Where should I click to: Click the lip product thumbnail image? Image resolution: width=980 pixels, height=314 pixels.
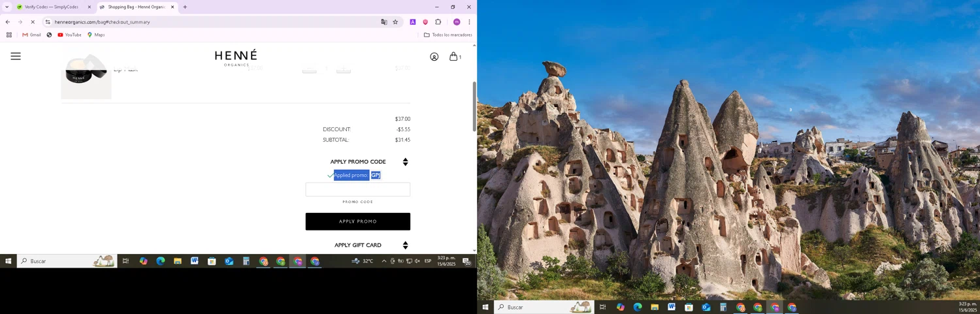[86, 75]
